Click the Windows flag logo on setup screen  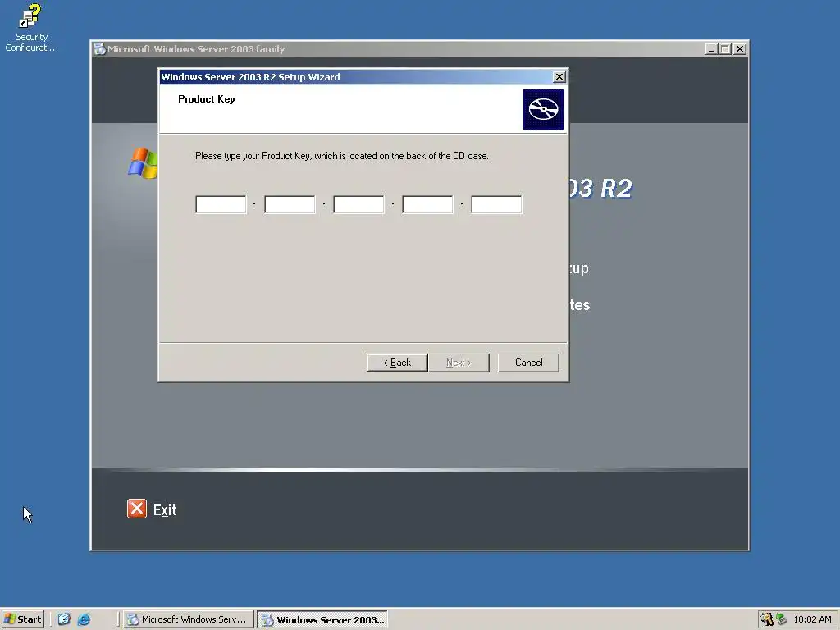(x=143, y=163)
